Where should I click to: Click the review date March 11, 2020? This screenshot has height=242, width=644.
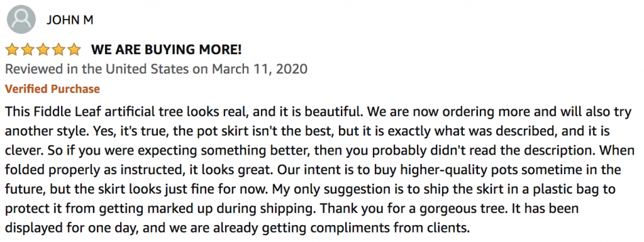pos(259,69)
